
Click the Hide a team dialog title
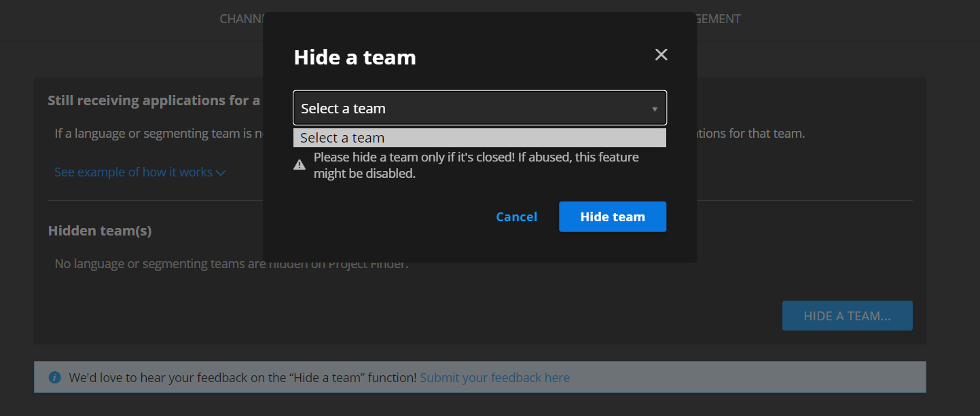tap(355, 58)
